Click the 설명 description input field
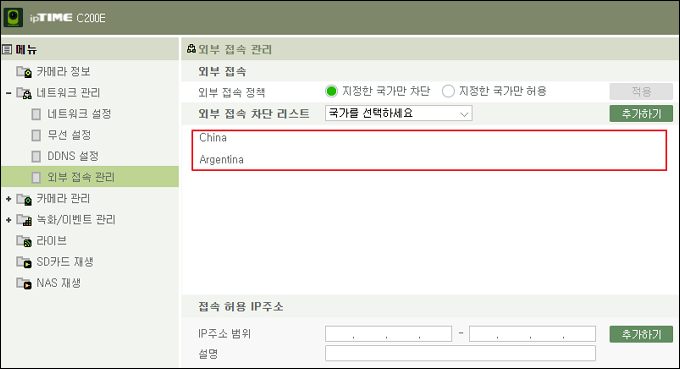 tap(460, 353)
